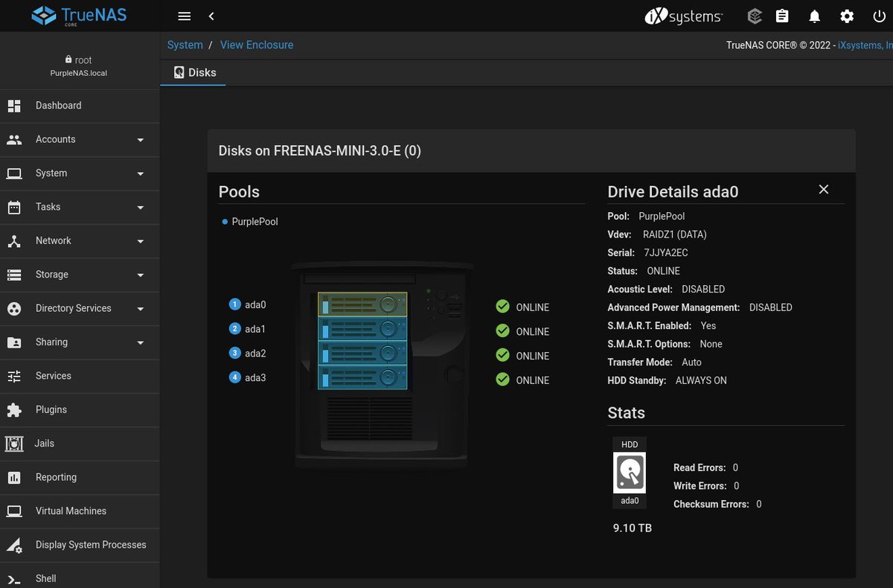
Task: Click the Services sliders icon
Action: tap(14, 376)
